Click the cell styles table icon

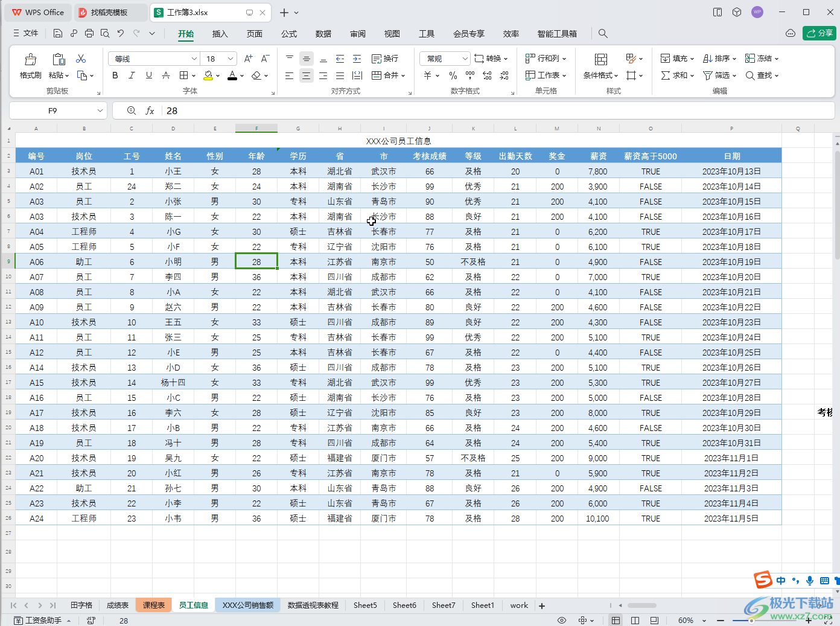[x=632, y=59]
